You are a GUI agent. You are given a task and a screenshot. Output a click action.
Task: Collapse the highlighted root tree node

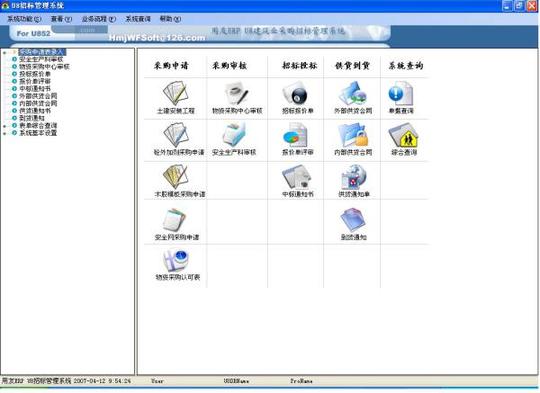click(x=4, y=52)
